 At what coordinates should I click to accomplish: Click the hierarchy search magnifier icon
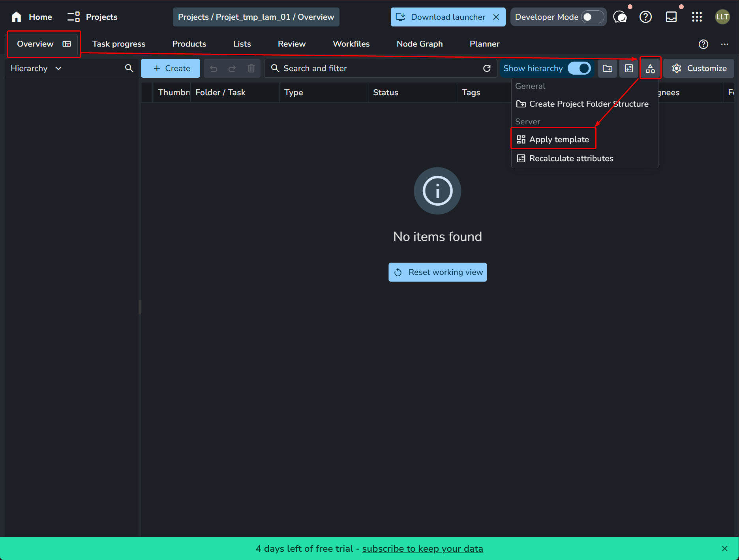tap(129, 68)
